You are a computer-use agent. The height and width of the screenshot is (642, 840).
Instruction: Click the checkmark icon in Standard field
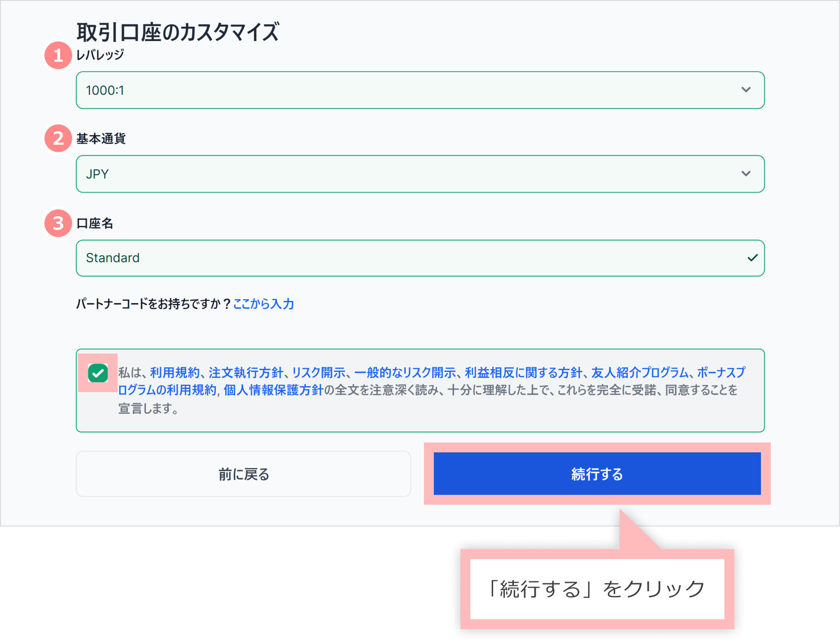(x=752, y=257)
